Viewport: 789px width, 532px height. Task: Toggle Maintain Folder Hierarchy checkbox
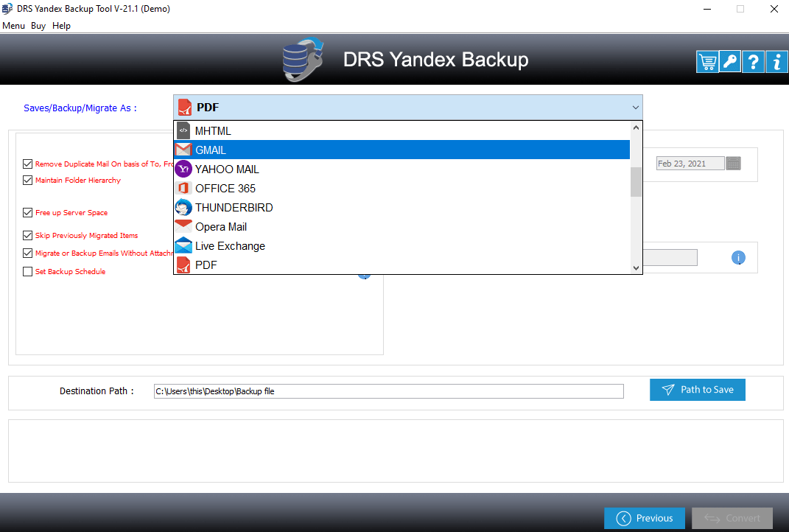pyautogui.click(x=28, y=181)
